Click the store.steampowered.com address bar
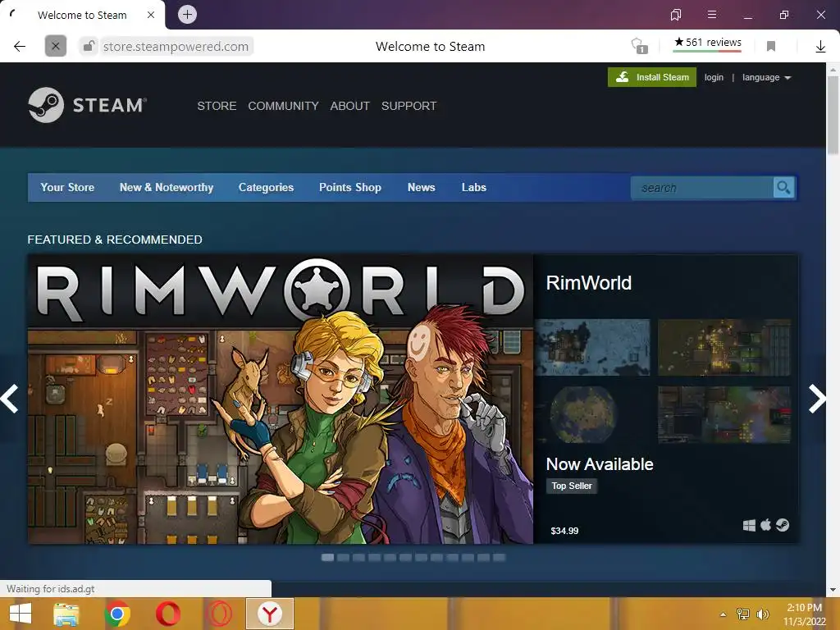840x630 pixels. pyautogui.click(x=176, y=47)
